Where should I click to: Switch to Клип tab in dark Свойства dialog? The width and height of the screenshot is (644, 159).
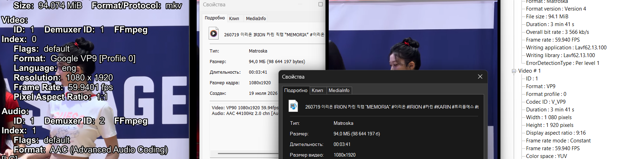click(x=317, y=91)
